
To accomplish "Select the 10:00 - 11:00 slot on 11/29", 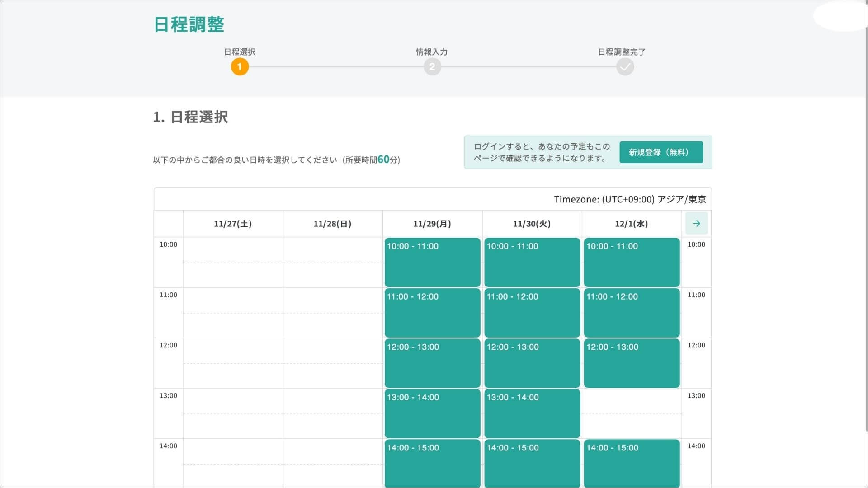I will pos(432,262).
